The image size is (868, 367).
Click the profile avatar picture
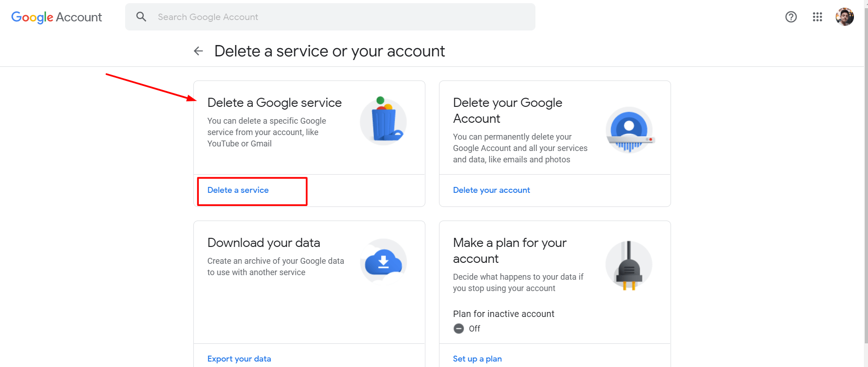[845, 17]
